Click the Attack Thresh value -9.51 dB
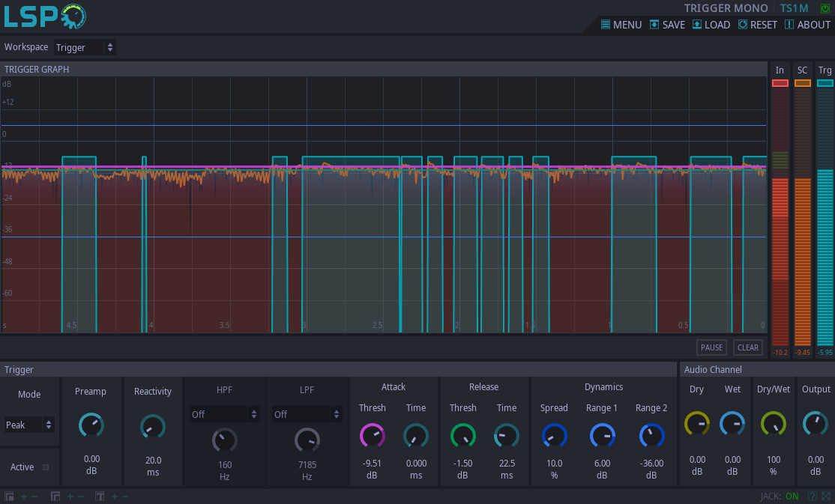Viewport: 835px width, 504px height. pos(372,469)
